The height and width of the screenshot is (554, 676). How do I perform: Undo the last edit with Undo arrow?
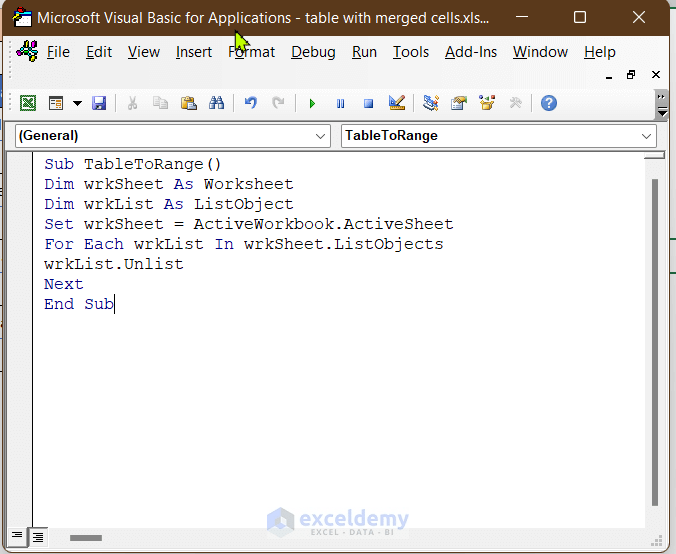[x=250, y=103]
